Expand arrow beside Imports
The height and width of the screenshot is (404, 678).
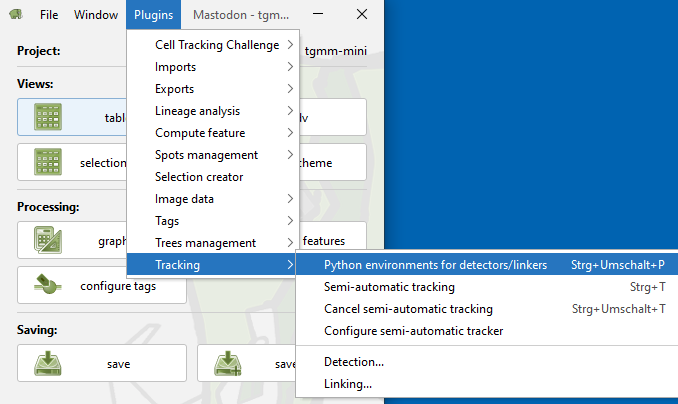click(290, 67)
